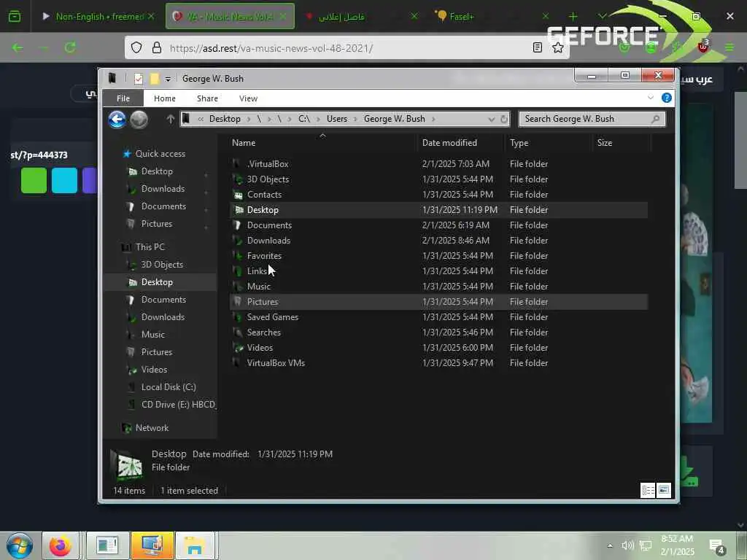Open the File ribbon tab
Screen dimensions: 747x560
123,98
